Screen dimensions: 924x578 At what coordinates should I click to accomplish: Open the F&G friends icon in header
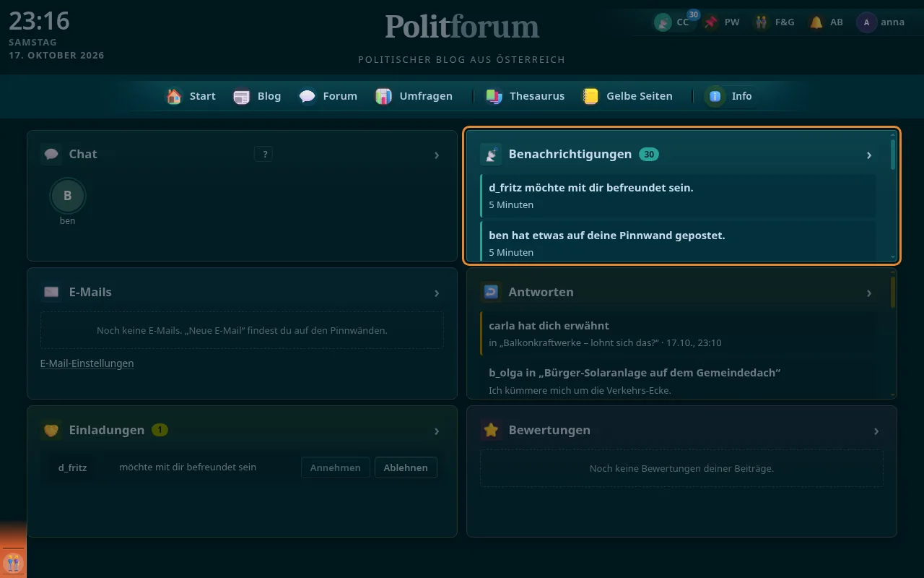point(761,22)
